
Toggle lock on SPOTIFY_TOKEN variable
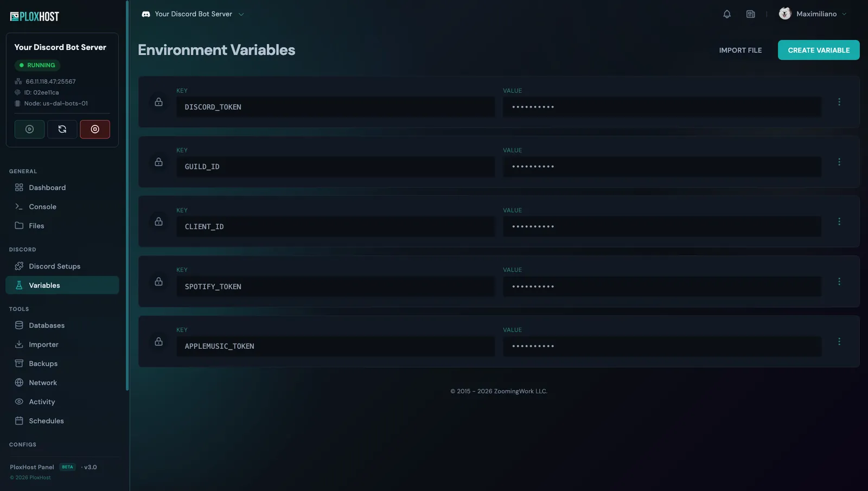tap(158, 282)
